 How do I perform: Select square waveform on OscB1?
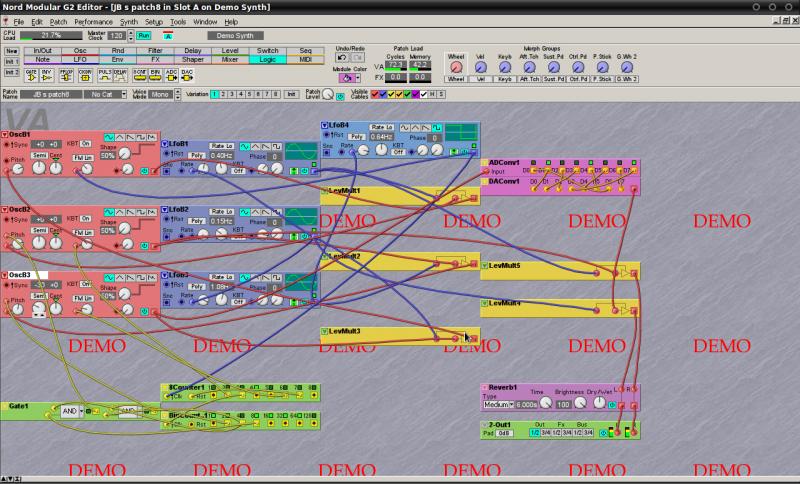click(x=141, y=137)
